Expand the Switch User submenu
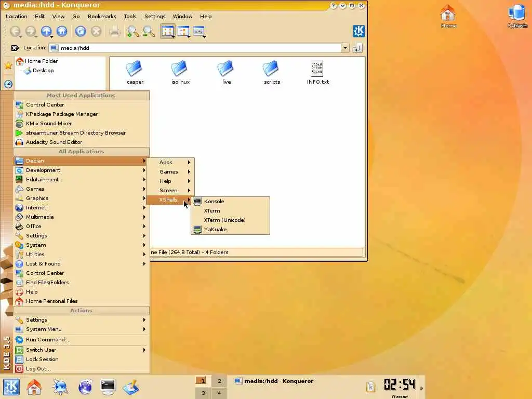532x399 pixels. click(81, 350)
